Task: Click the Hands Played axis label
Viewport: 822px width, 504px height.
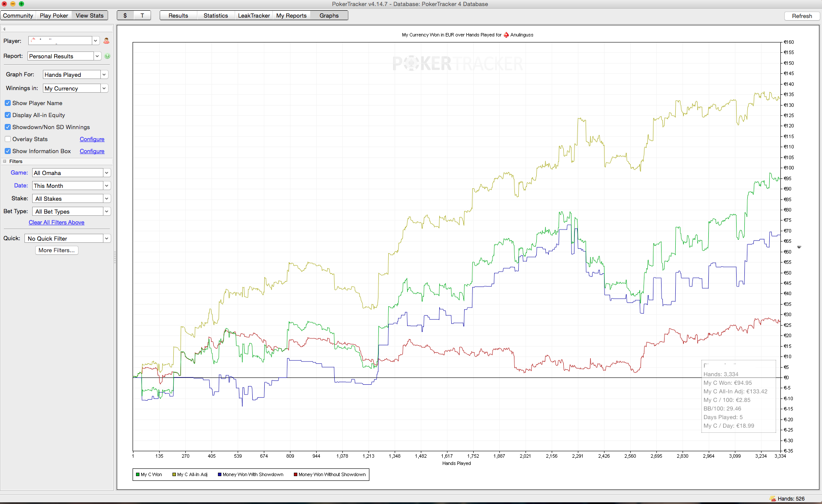Action: click(456, 463)
